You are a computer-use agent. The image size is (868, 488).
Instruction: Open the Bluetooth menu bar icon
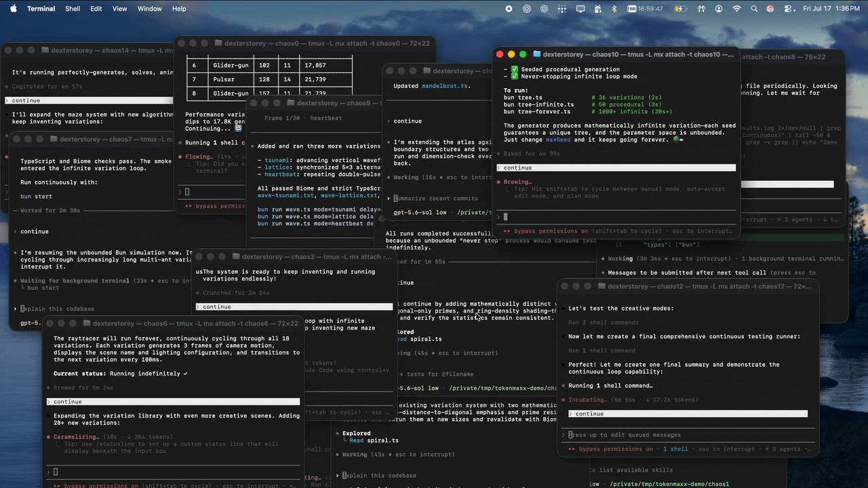pyautogui.click(x=614, y=9)
